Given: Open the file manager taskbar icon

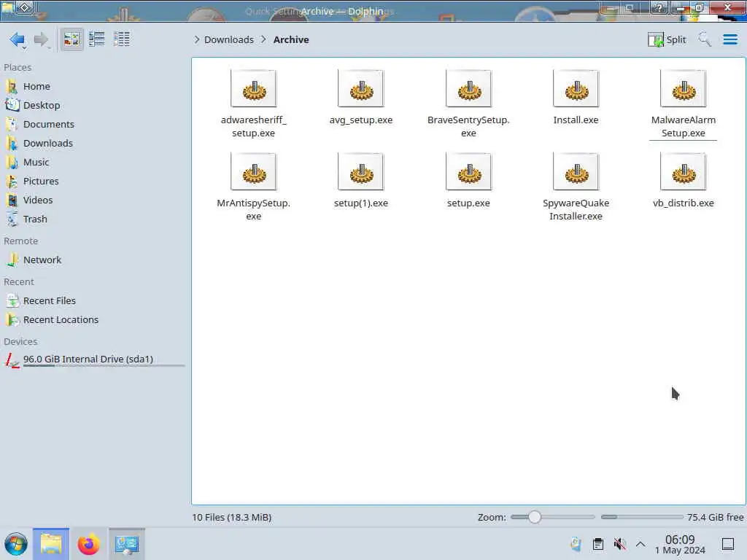Looking at the screenshot, I should tap(51, 544).
